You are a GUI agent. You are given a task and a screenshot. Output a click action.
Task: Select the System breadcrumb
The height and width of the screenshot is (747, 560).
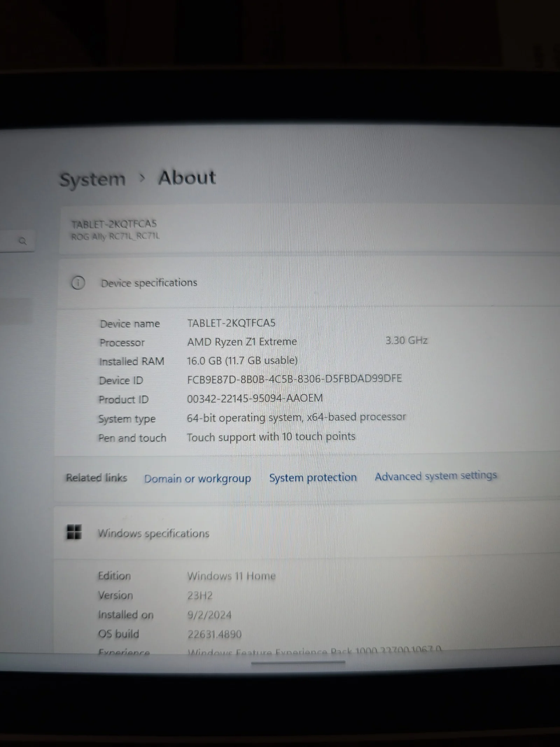click(x=93, y=179)
